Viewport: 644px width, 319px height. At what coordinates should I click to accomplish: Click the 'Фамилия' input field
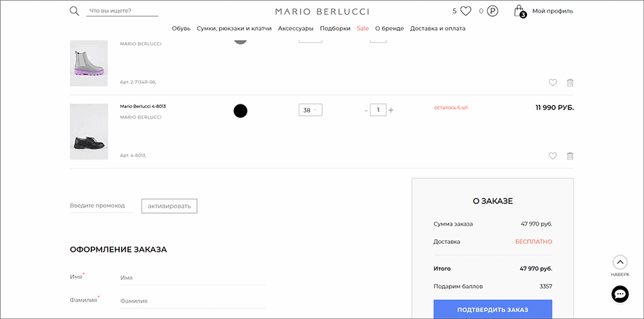click(193, 301)
